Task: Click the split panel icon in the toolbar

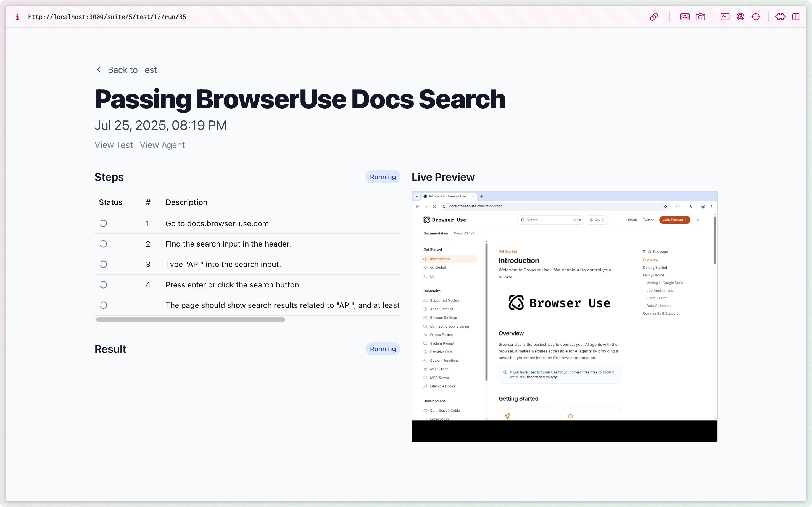Action: tap(796, 17)
